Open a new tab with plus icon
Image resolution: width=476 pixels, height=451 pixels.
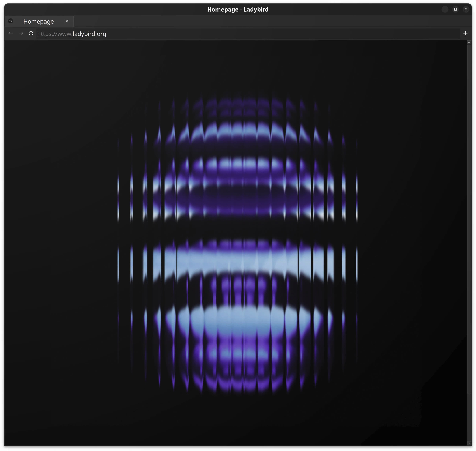[465, 33]
